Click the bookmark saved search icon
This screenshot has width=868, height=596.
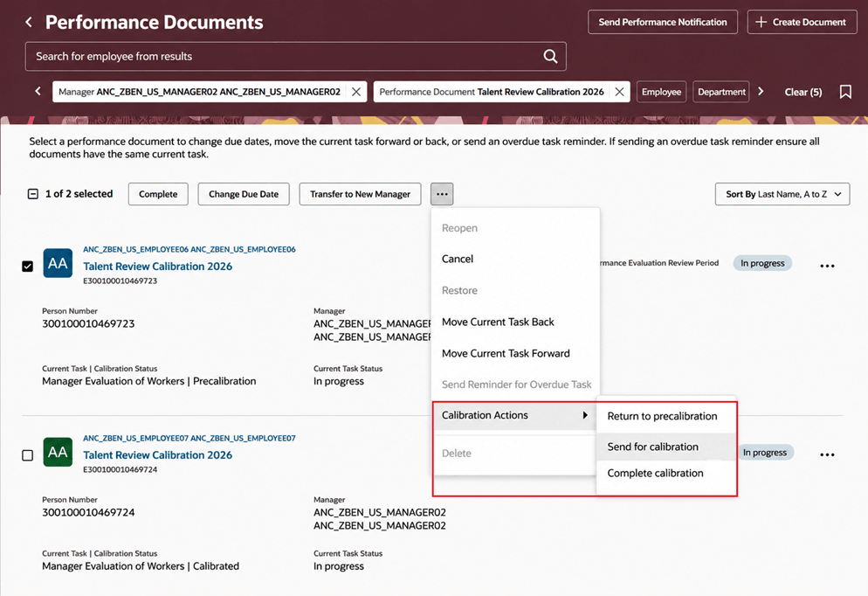point(845,92)
